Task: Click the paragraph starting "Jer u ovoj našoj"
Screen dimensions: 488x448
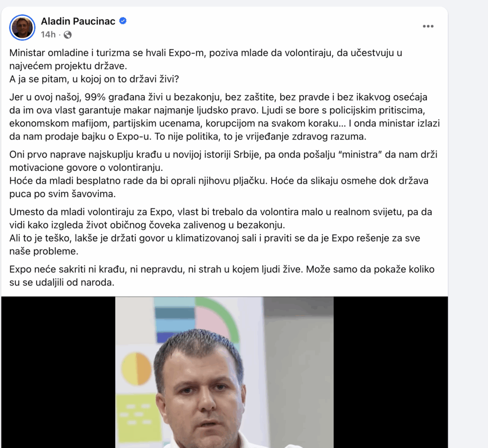Action: [224, 117]
